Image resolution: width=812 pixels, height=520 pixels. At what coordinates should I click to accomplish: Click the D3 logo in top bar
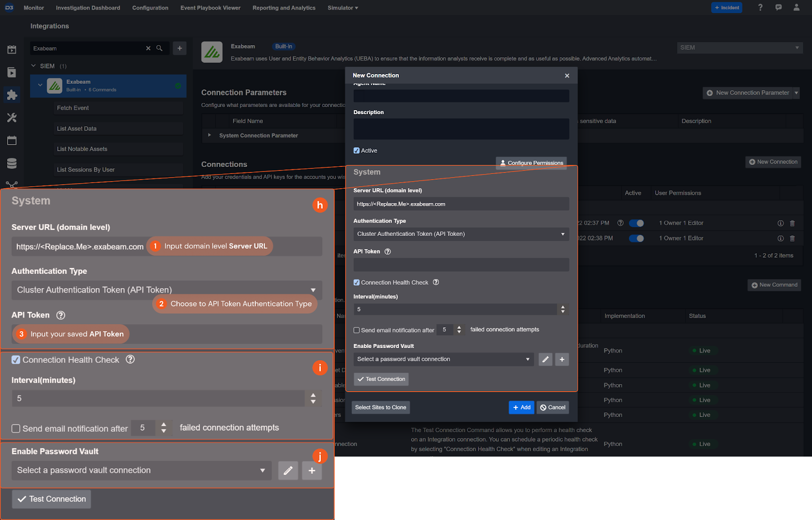click(9, 8)
